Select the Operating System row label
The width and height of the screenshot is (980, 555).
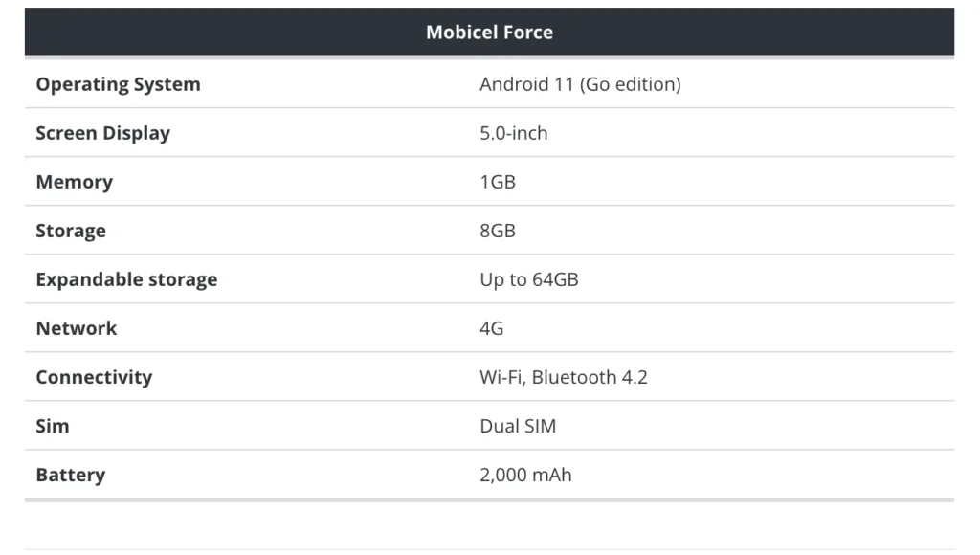(118, 84)
